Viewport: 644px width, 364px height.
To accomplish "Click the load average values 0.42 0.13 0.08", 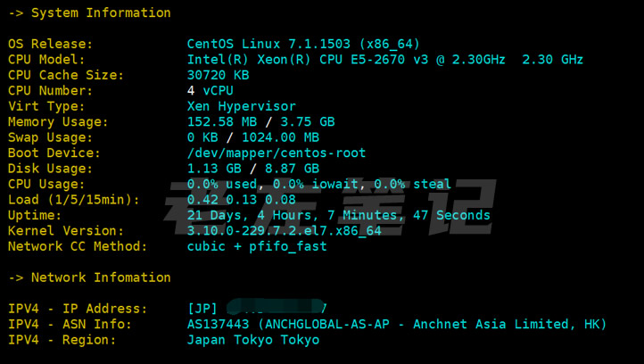I will tap(241, 200).
